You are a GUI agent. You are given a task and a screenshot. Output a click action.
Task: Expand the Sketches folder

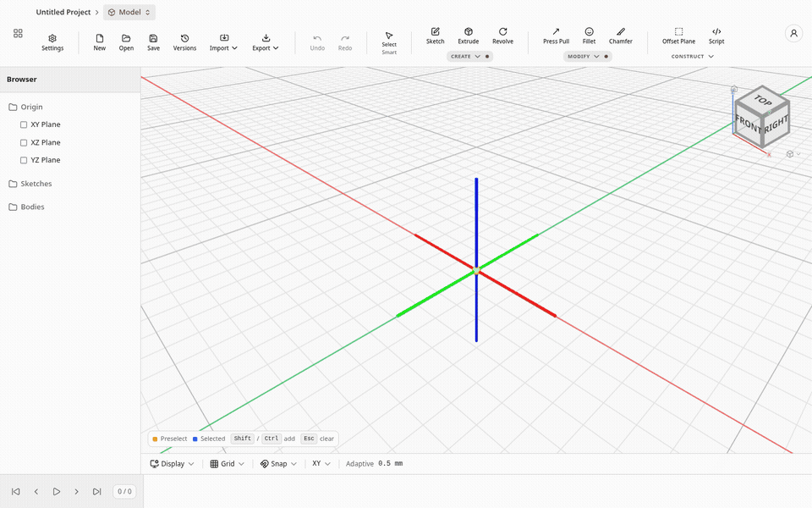tap(30, 184)
